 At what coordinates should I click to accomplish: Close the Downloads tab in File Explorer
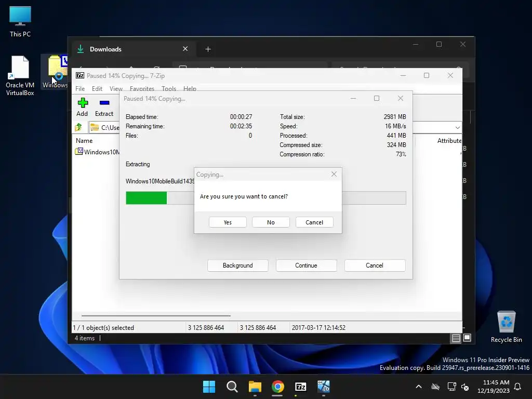pyautogui.click(x=185, y=49)
